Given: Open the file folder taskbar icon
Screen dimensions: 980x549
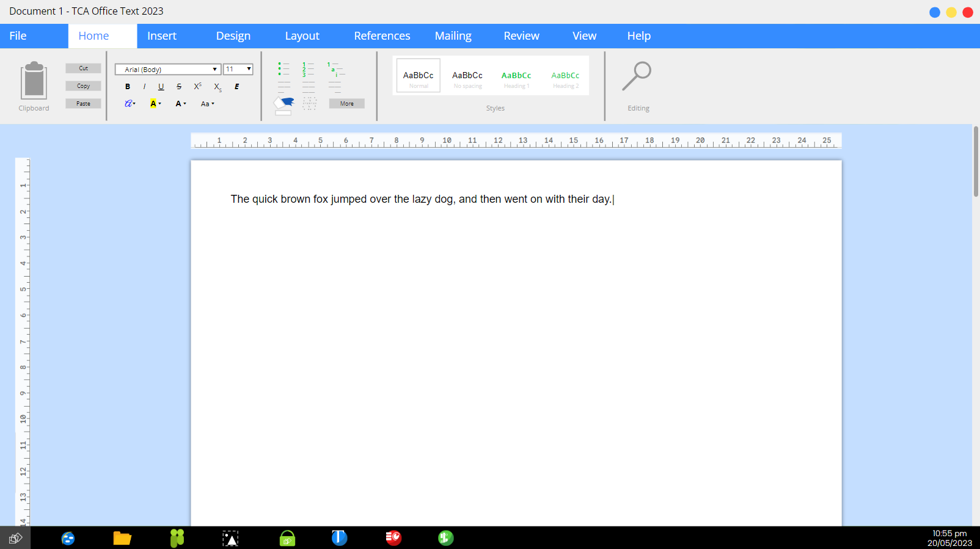Looking at the screenshot, I should (x=122, y=538).
